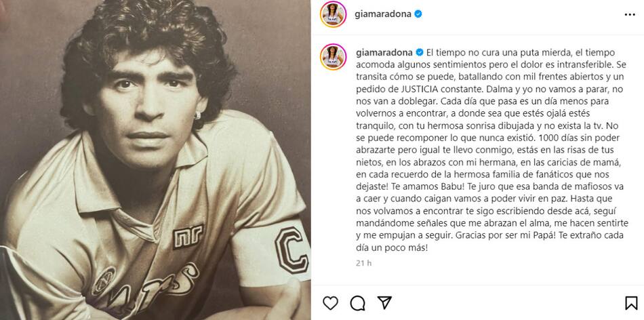This screenshot has height=320, width=644.
Task: Click the verified badge beside the caption username
Action: pos(419,52)
